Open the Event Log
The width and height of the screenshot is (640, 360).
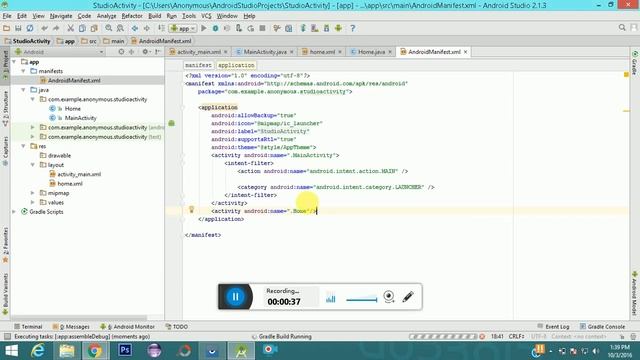(x=553, y=327)
